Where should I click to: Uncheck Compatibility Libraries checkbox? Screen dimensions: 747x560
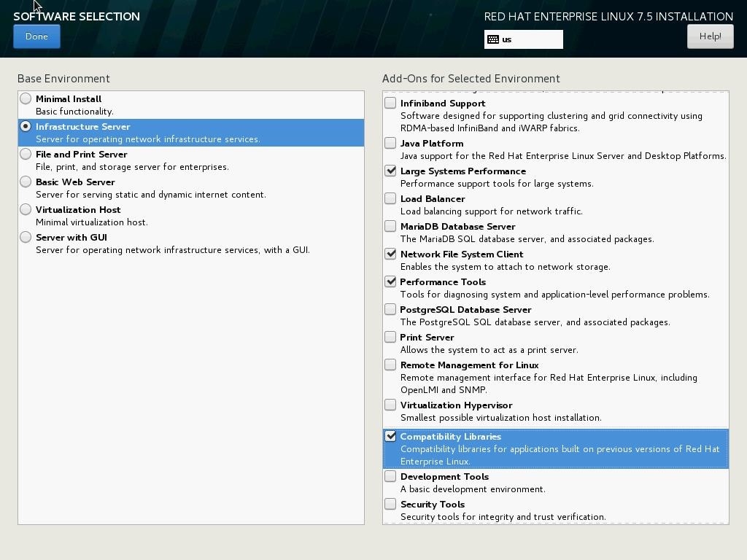(390, 436)
